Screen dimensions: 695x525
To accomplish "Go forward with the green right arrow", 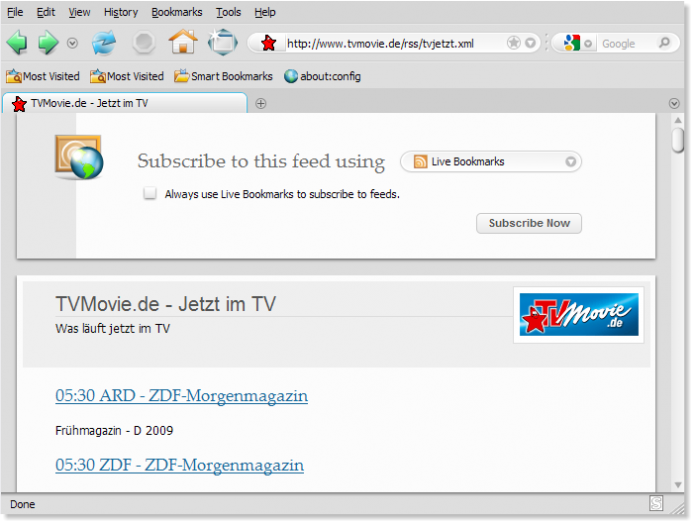I will (48, 43).
